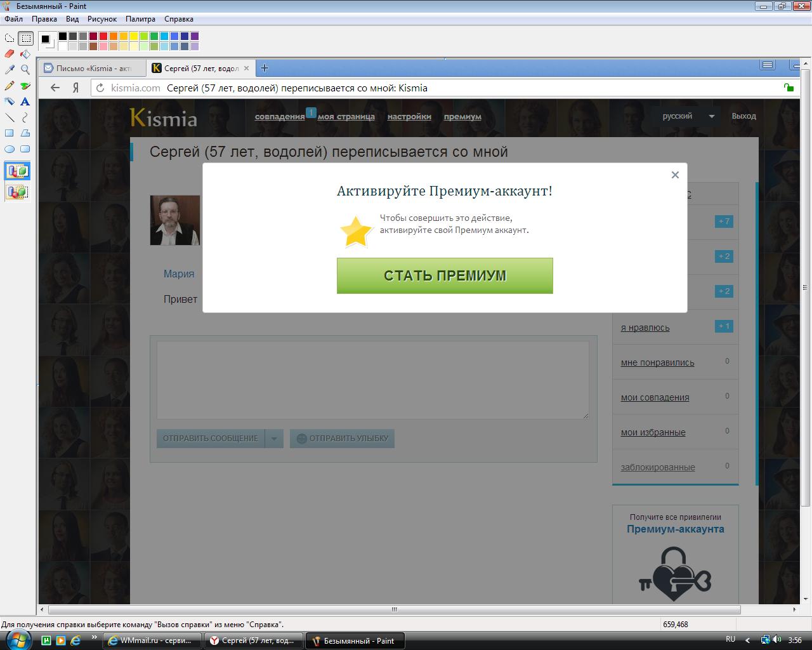Click the ОТПРАВИТЬ СООБЩЕНИЕ button
The image size is (812, 650).
click(211, 438)
